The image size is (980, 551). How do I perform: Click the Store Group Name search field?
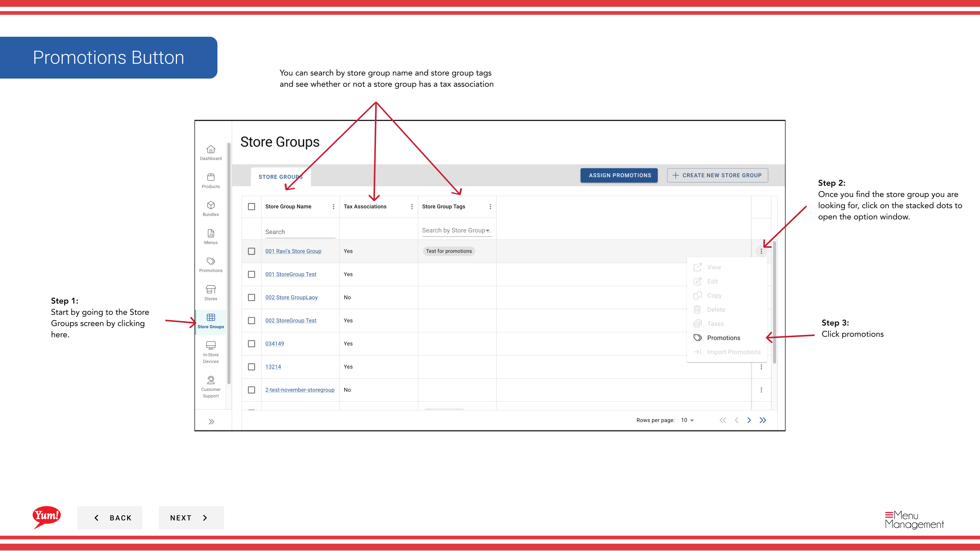(x=300, y=232)
